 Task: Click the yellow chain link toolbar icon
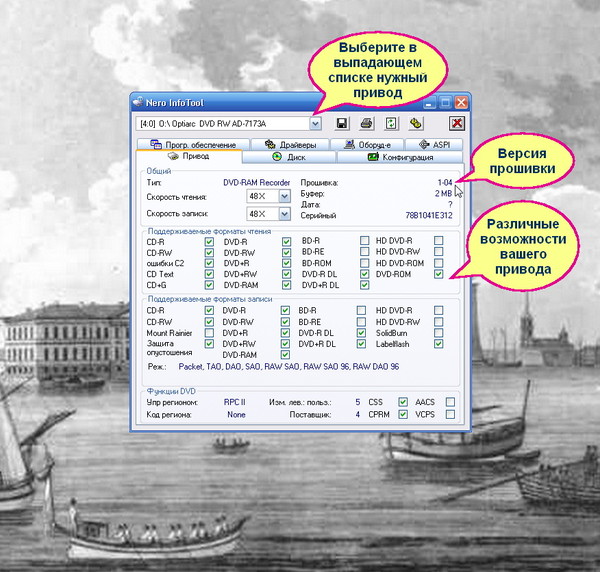[415, 123]
